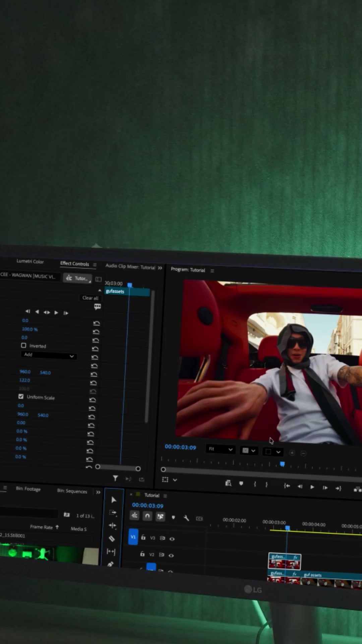Image resolution: width=362 pixels, height=644 pixels.
Task: Toggle V3 track eye visibility
Action: click(x=172, y=539)
